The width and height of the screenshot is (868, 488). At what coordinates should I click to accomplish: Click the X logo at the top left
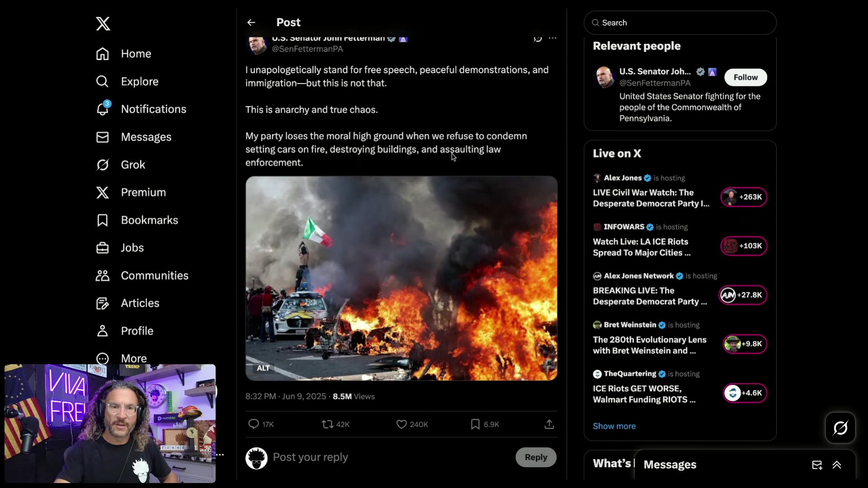(103, 23)
